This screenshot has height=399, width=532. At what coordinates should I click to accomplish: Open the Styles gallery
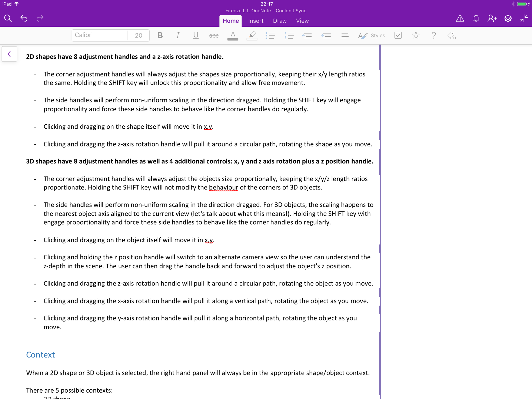tap(371, 36)
